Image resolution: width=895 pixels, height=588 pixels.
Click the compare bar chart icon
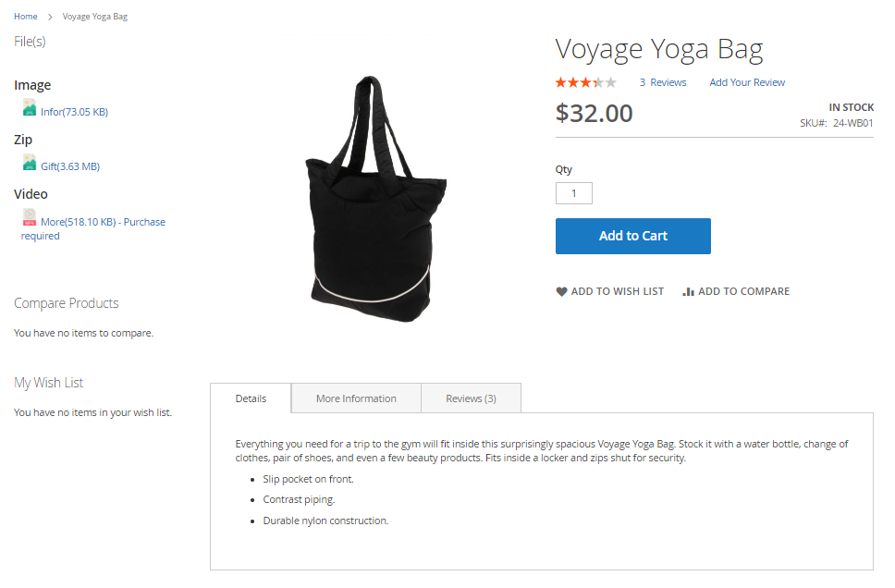pos(688,291)
